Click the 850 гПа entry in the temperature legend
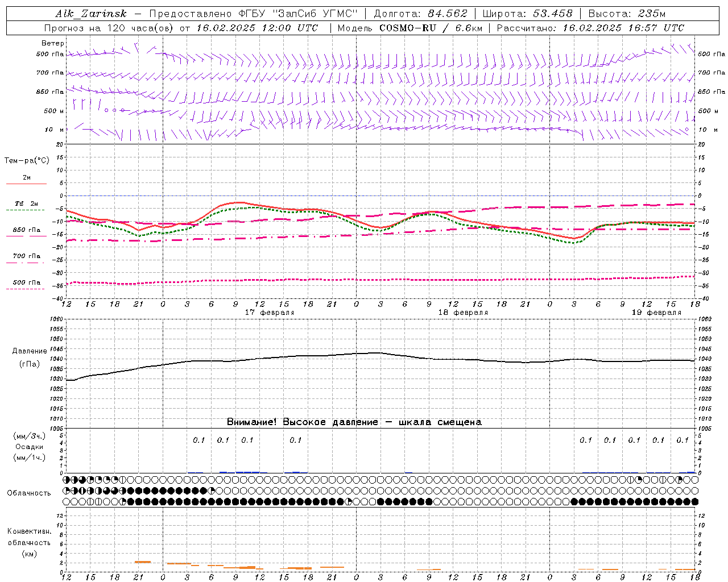The height and width of the screenshot is (582, 728). tap(27, 230)
